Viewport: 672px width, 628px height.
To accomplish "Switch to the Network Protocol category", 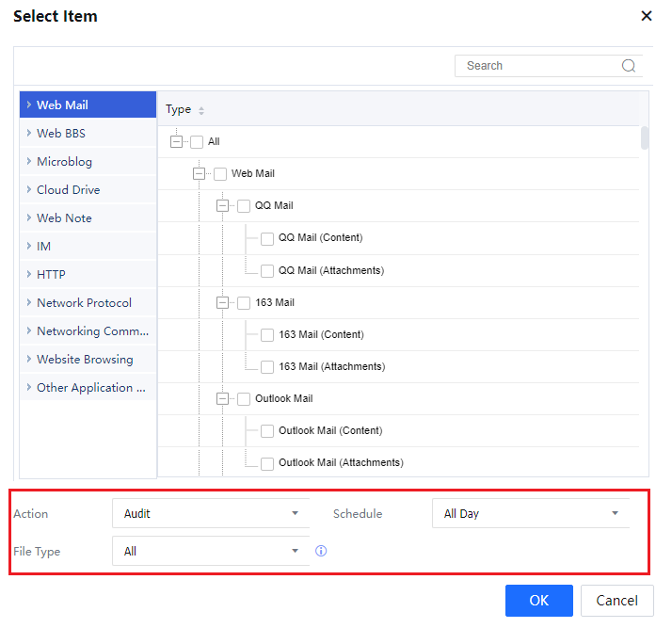I will pyautogui.click(x=84, y=302).
